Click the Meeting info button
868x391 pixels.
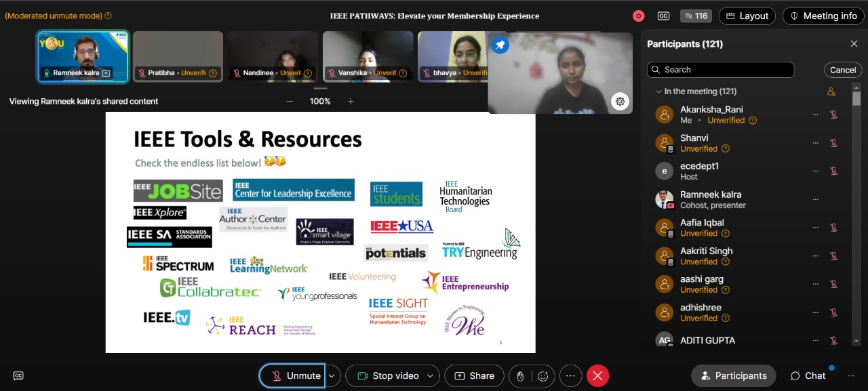823,16
